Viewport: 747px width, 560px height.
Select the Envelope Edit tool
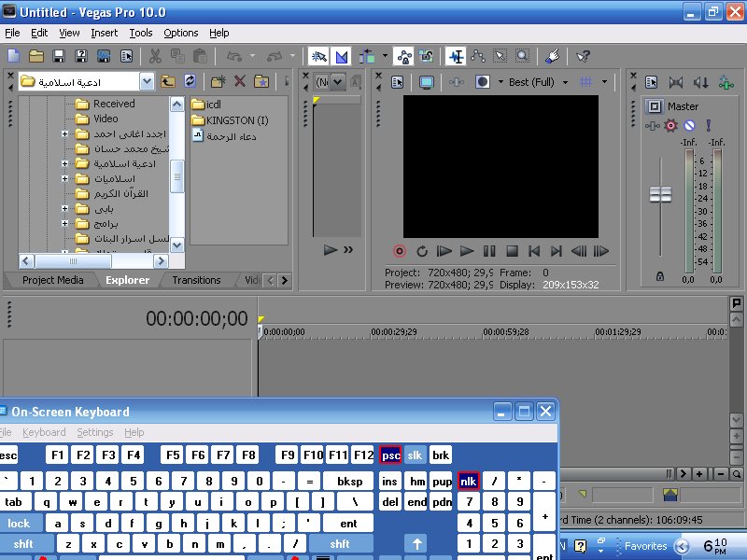[478, 56]
